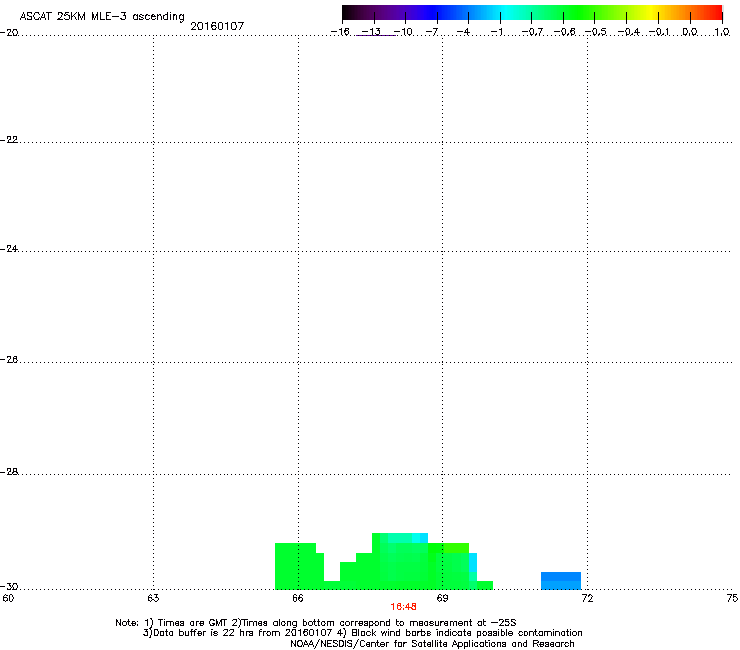The image size is (740, 650).
Task: Select the -0.6 colorbar label
Action: click(564, 32)
